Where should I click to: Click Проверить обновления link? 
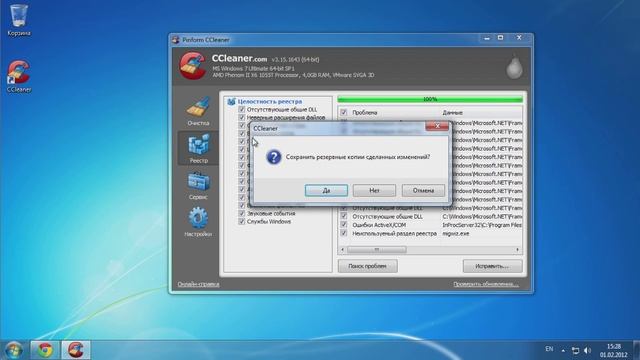[486, 284]
